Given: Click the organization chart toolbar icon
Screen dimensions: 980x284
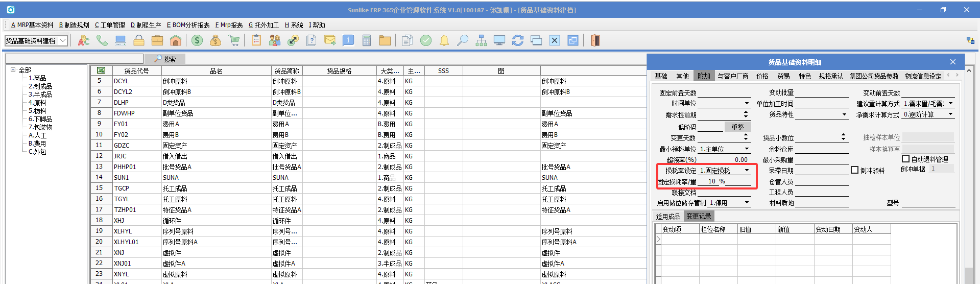Looking at the screenshot, I should point(481,40).
